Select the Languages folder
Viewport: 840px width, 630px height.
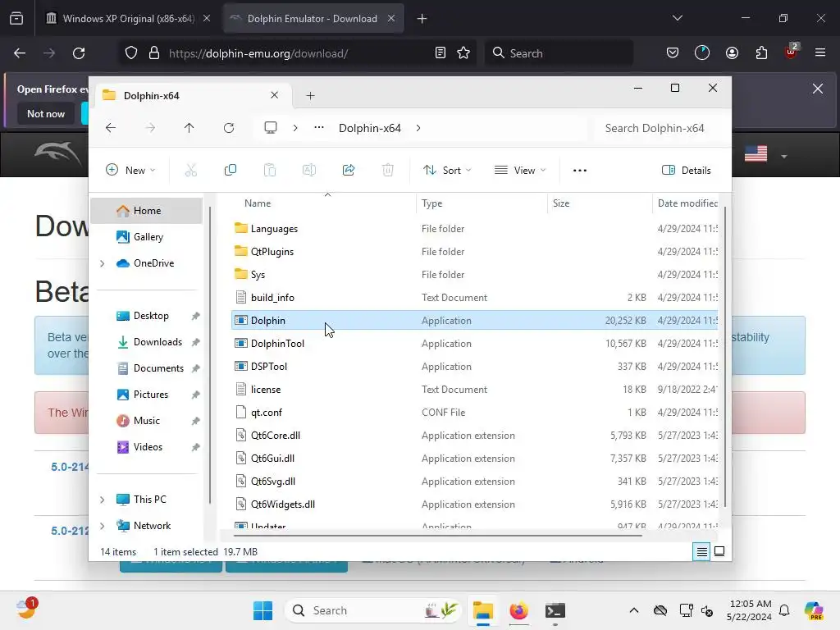[x=474, y=229]
